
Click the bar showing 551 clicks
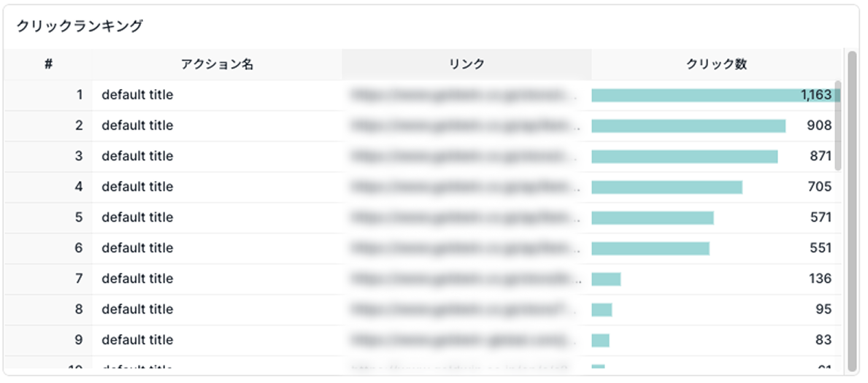pos(650,249)
